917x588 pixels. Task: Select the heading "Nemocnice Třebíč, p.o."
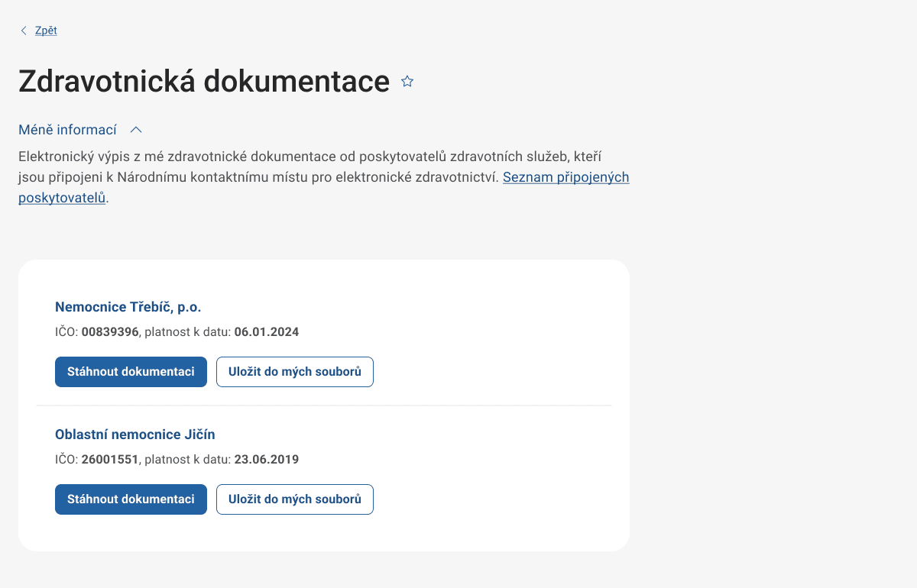pyautogui.click(x=128, y=306)
